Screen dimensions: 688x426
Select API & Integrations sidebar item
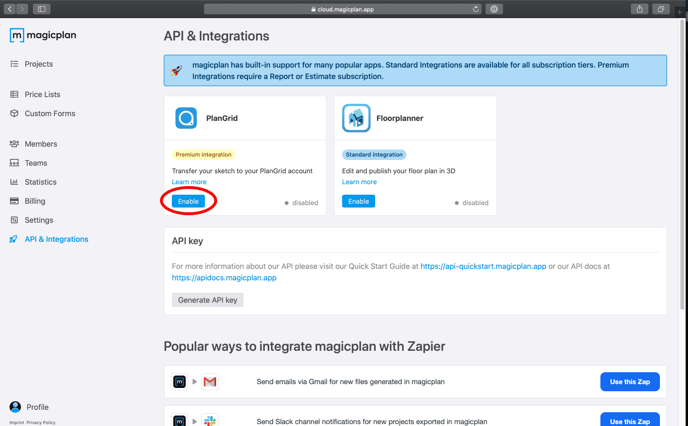point(56,239)
